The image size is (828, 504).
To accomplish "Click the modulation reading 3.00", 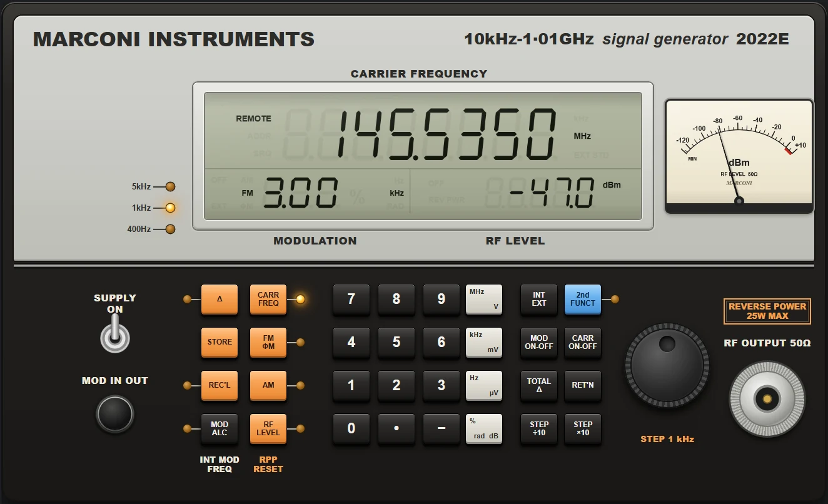I will click(x=300, y=193).
